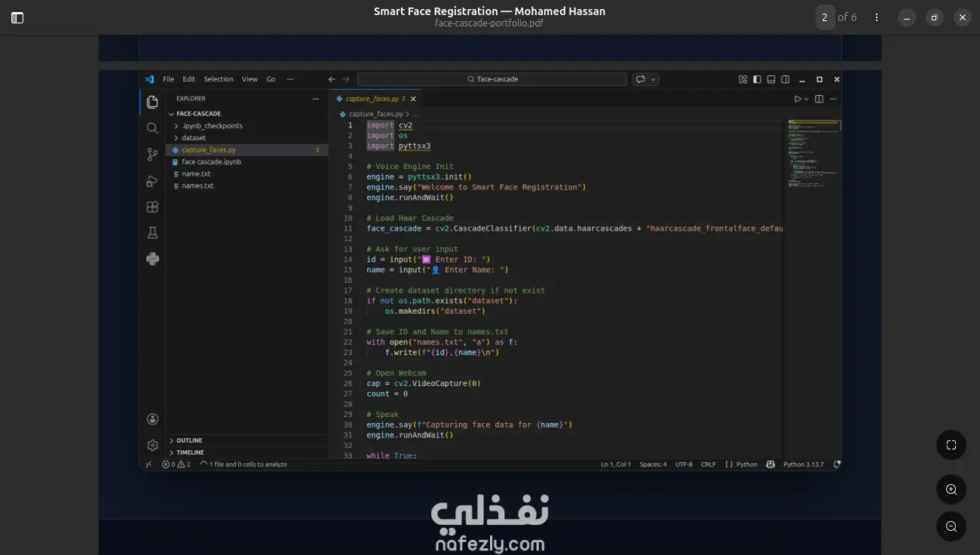Click the 'Ln 1, Col 1' cursor position status
This screenshot has height=555, width=980.
616,465
